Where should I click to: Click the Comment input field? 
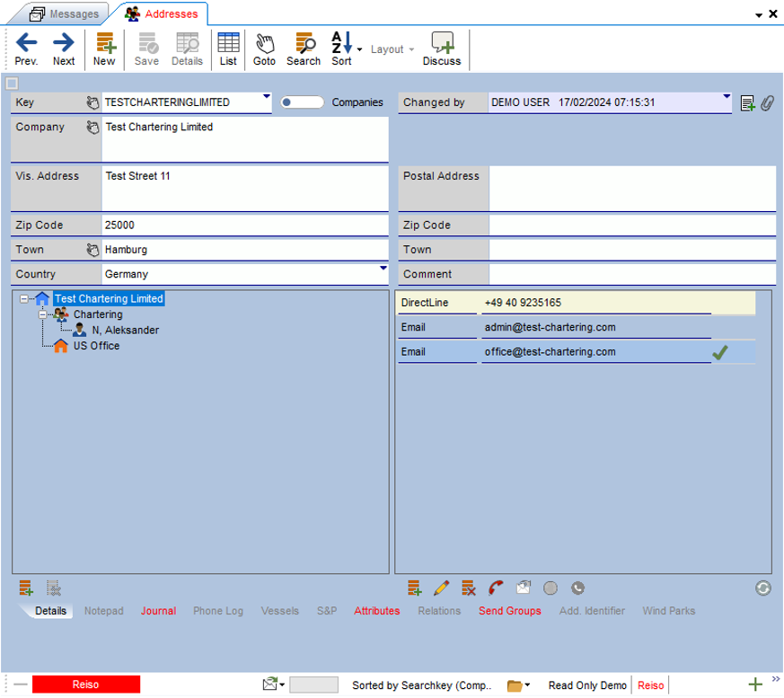pos(632,274)
